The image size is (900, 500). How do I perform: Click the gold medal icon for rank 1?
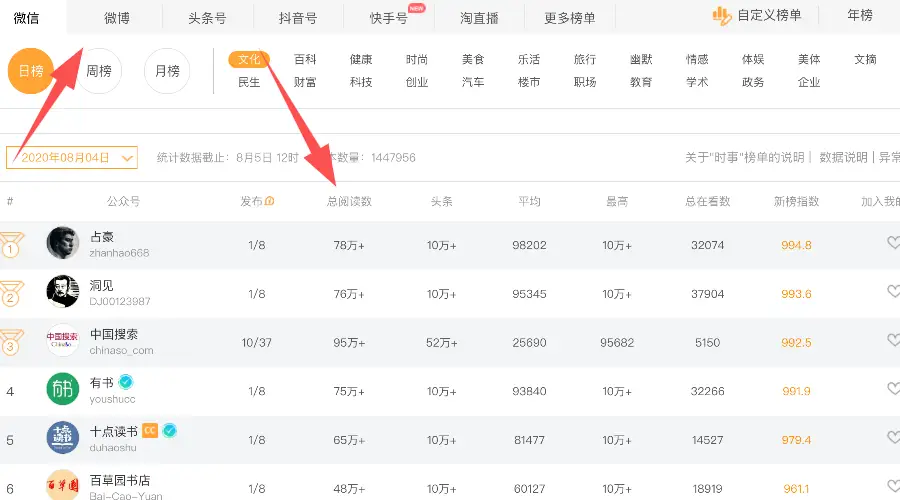click(11, 245)
